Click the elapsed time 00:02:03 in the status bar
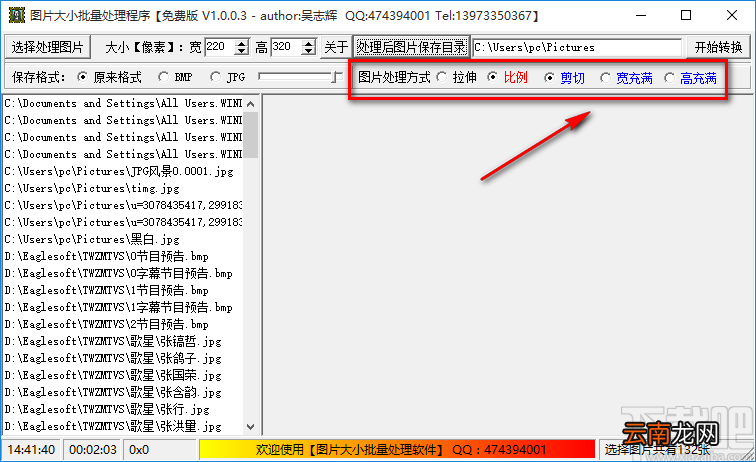This screenshot has width=756, height=462. pos(93,449)
